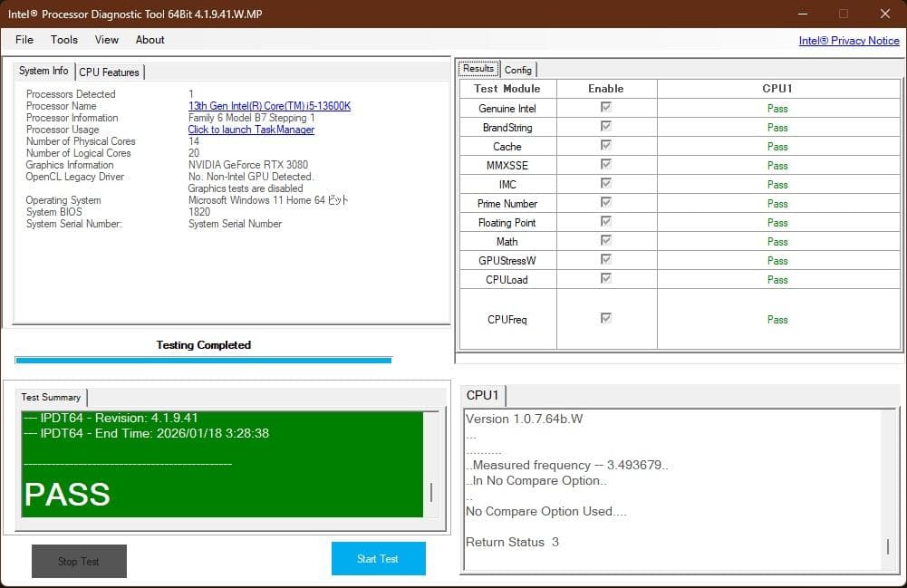Screen dimensions: 907x588
Task: Switch to the Results tab
Action: tap(478, 68)
